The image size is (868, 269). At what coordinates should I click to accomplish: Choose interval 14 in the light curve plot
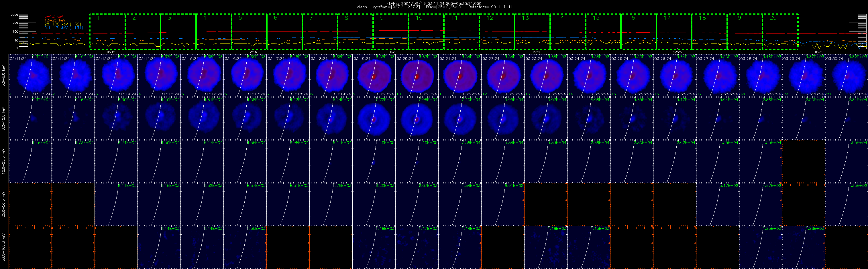(x=568, y=32)
